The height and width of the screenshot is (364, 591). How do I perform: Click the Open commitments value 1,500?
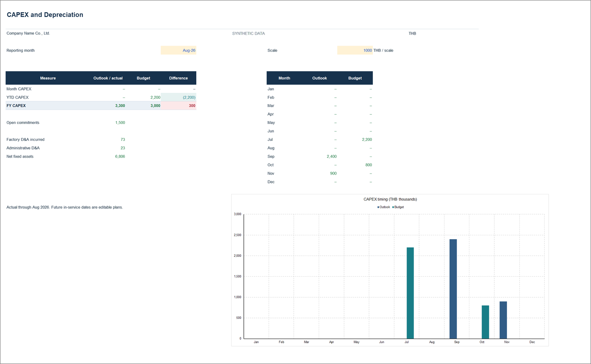coord(120,123)
